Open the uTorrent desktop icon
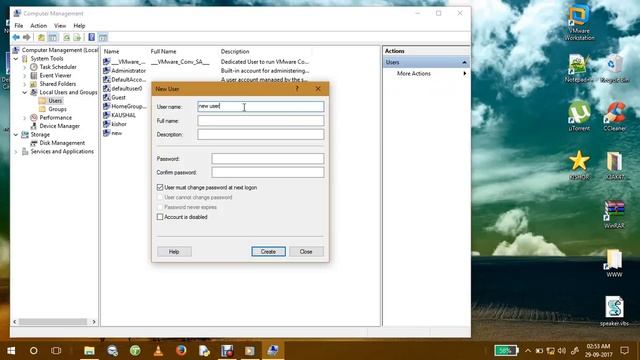Screen dimensions: 640x360 click(x=579, y=116)
